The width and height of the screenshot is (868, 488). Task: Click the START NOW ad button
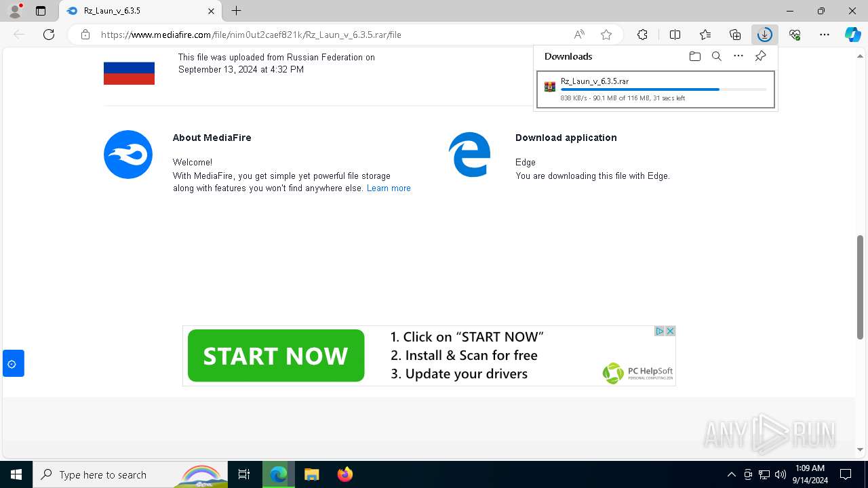pyautogui.click(x=276, y=356)
